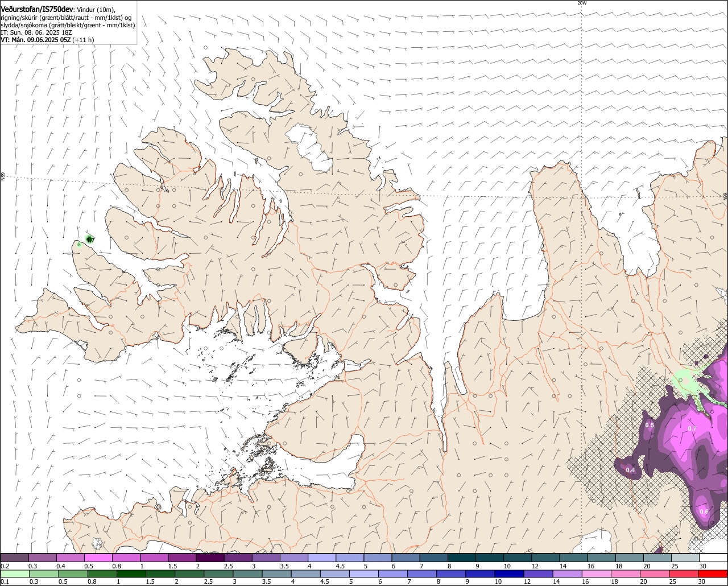Click the 0.6 value in the pink area
The image size is (728, 586).
tap(704, 511)
